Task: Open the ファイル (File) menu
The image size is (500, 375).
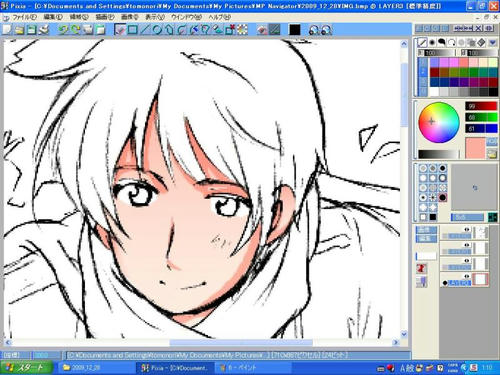Action: (24, 17)
